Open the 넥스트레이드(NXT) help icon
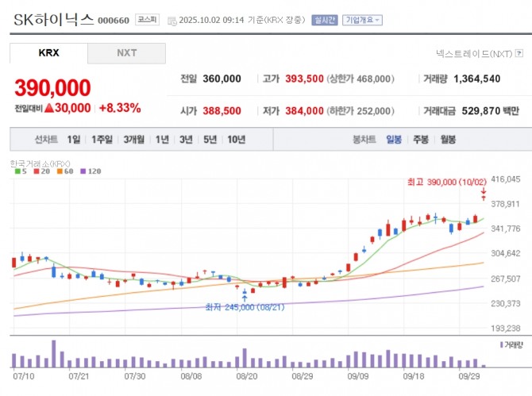 pyautogui.click(x=519, y=53)
